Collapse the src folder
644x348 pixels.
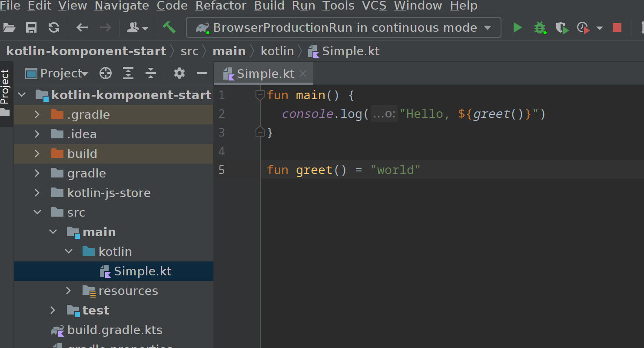[x=37, y=212]
